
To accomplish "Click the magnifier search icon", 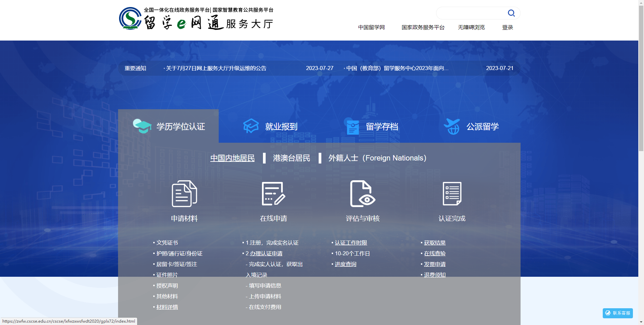I will pos(511,13).
